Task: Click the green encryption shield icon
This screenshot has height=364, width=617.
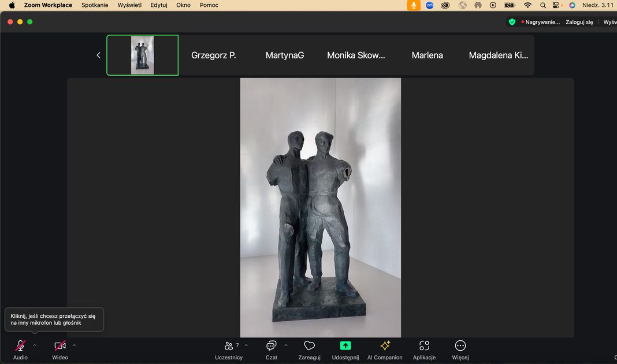Action: (x=512, y=22)
